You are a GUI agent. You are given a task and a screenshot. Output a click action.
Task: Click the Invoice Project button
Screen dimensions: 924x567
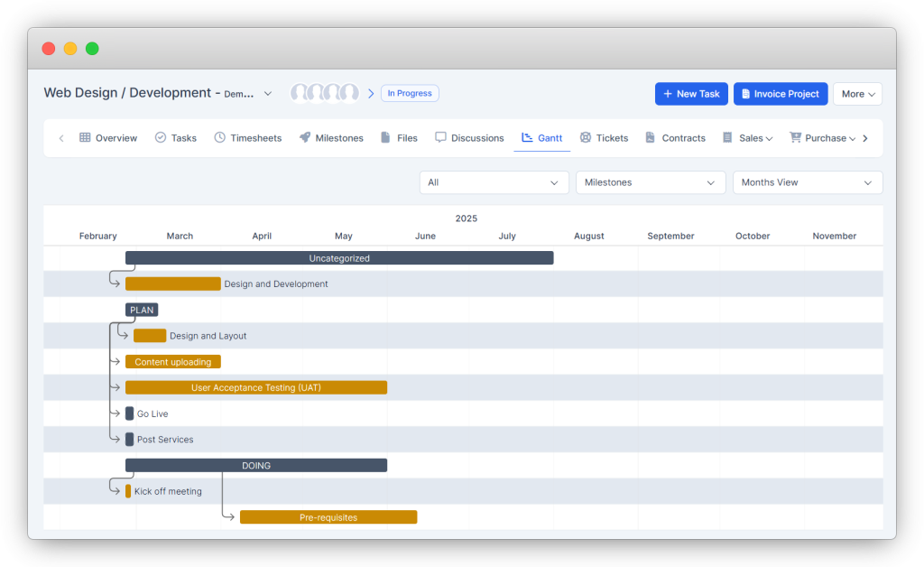[x=780, y=93]
